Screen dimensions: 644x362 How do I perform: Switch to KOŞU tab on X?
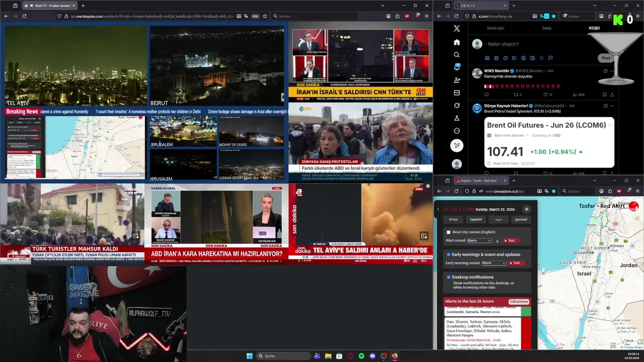click(x=594, y=28)
